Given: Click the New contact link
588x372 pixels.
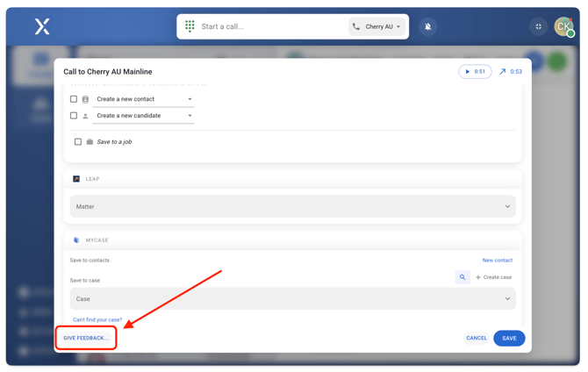Looking at the screenshot, I should pyautogui.click(x=497, y=261).
